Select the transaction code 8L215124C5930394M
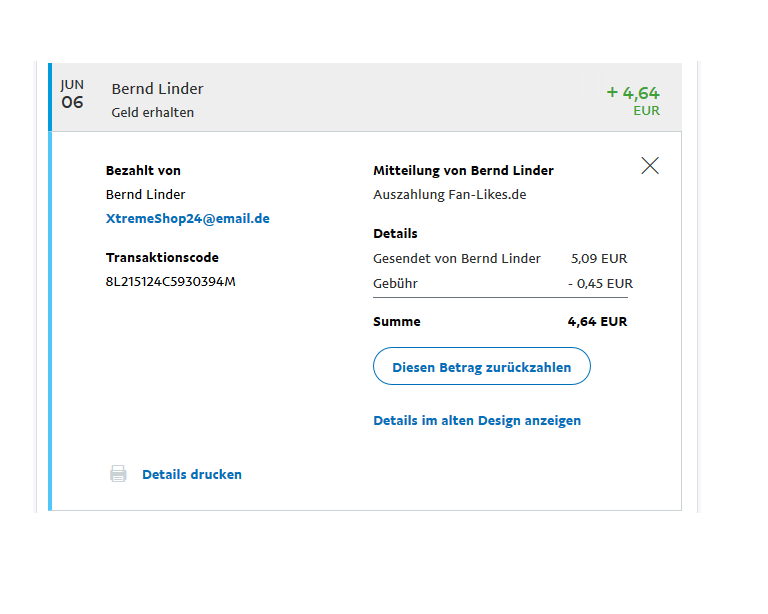The height and width of the screenshot is (614, 768). [x=171, y=281]
